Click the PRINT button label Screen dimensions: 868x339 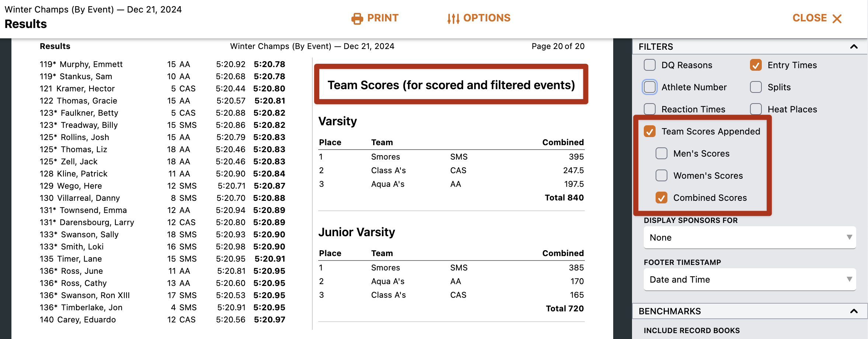383,18
